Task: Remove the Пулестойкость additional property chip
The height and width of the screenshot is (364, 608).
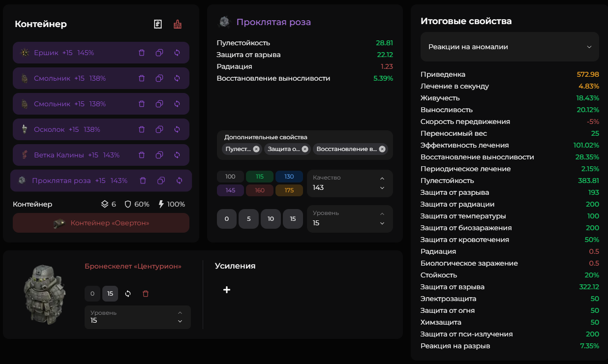Action: tap(256, 149)
